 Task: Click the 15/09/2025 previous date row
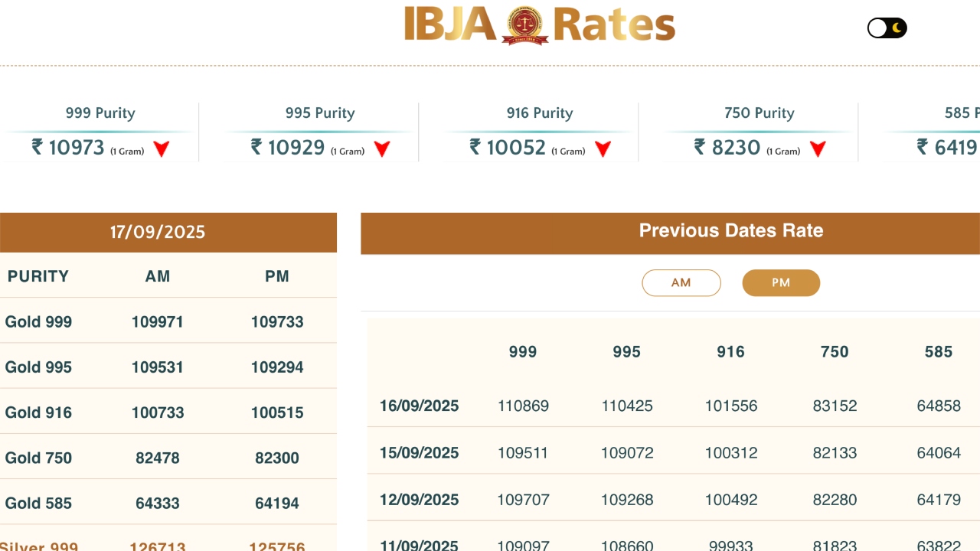pyautogui.click(x=420, y=452)
